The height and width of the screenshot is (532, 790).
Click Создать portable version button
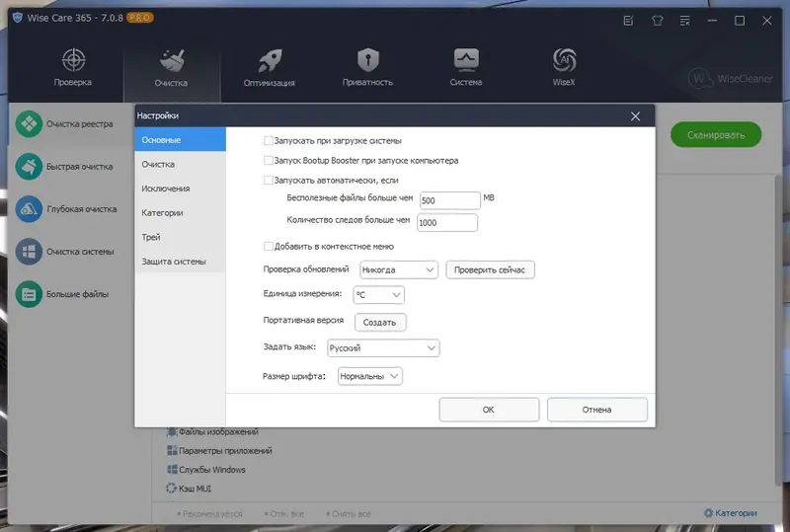coord(380,323)
